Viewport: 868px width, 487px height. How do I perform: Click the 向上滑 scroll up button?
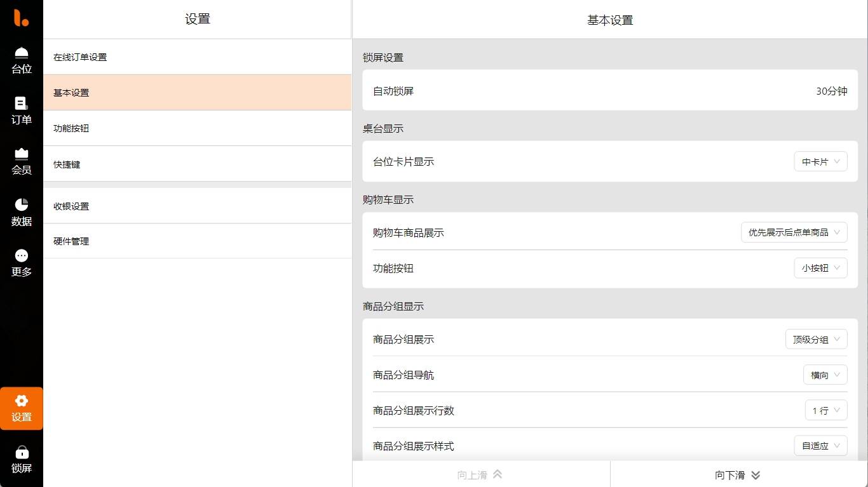coord(480,475)
